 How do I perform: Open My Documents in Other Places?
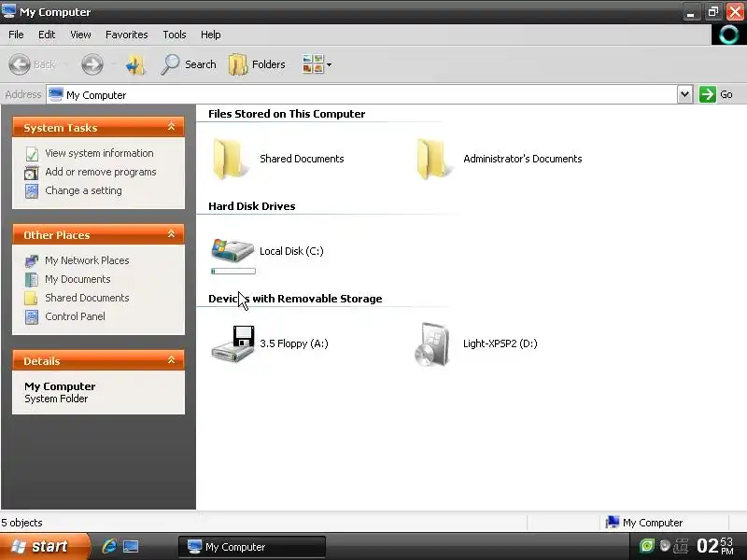point(78,279)
